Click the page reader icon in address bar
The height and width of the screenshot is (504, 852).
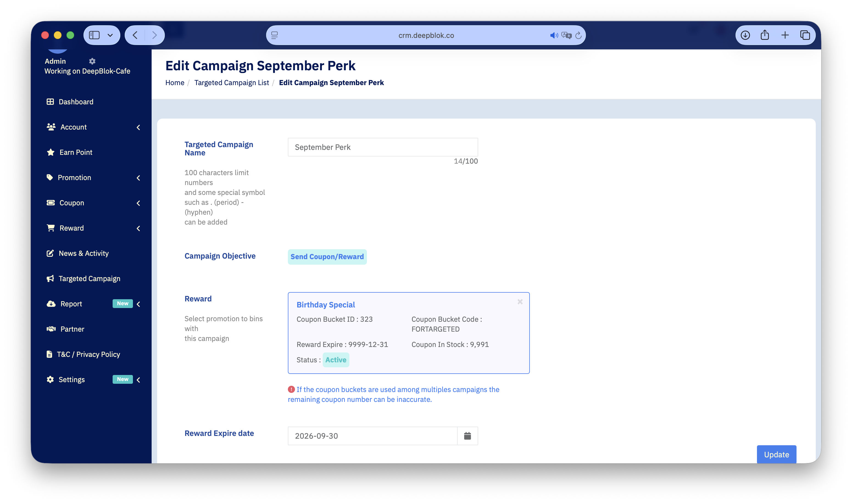[x=274, y=35]
